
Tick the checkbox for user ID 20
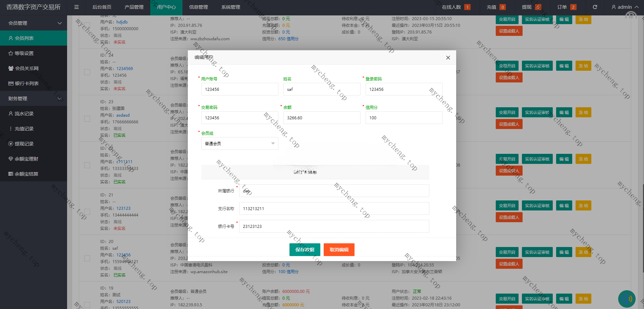tap(87, 258)
